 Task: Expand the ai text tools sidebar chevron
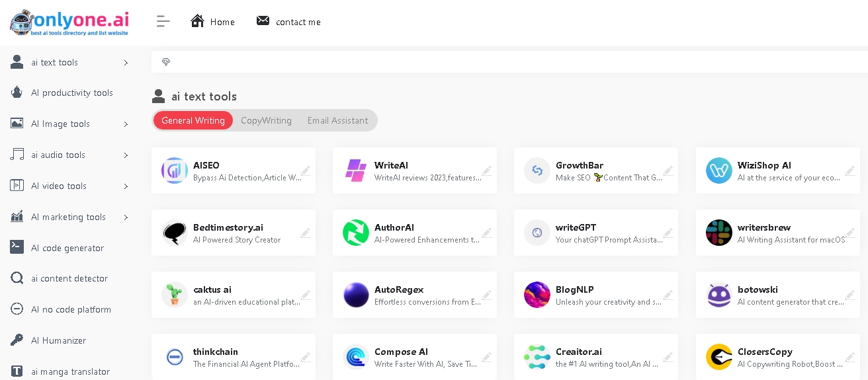point(126,63)
